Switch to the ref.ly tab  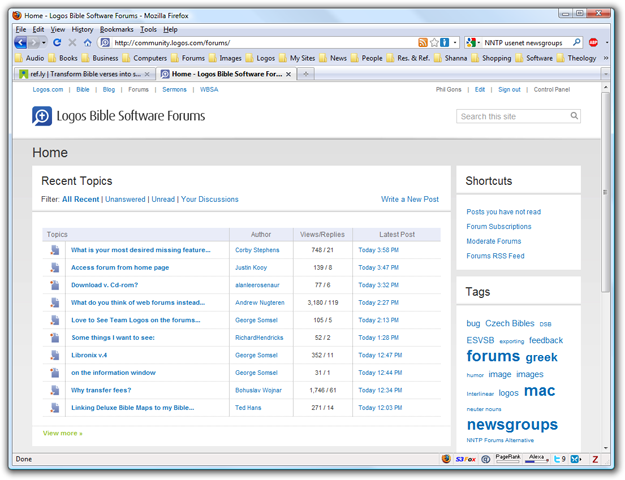tap(85, 74)
